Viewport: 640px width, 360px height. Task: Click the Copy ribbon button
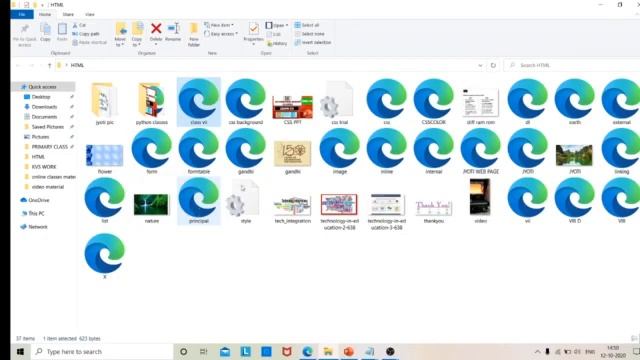click(45, 33)
